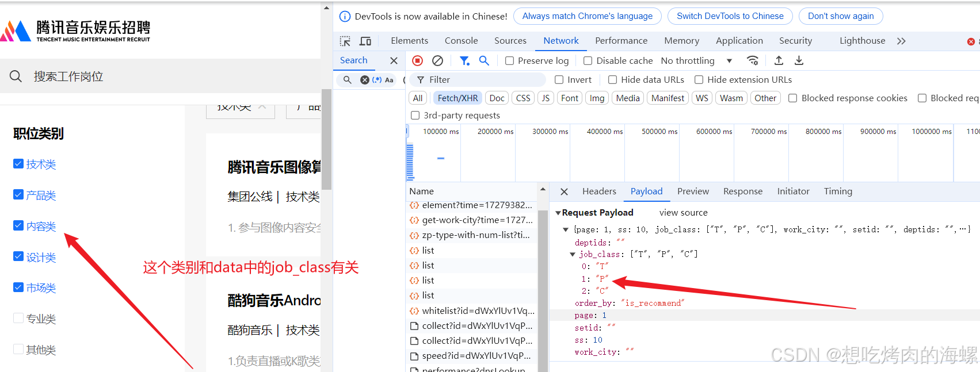
Task: Click the search panel magnifier icon
Action: click(347, 80)
